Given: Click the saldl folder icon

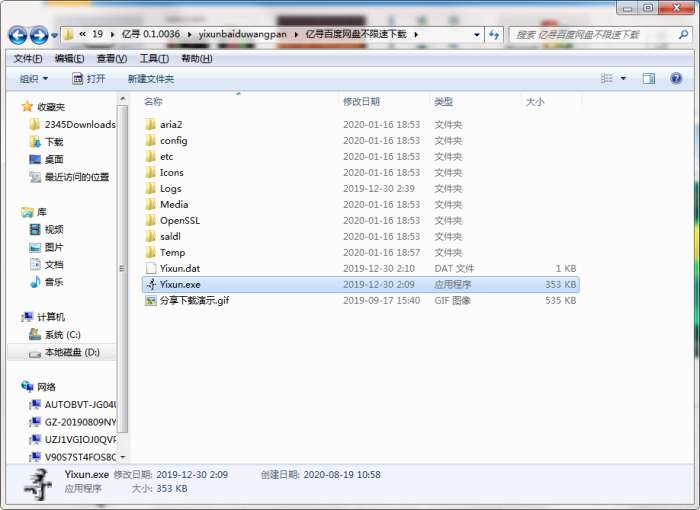Looking at the screenshot, I should pyautogui.click(x=150, y=237).
